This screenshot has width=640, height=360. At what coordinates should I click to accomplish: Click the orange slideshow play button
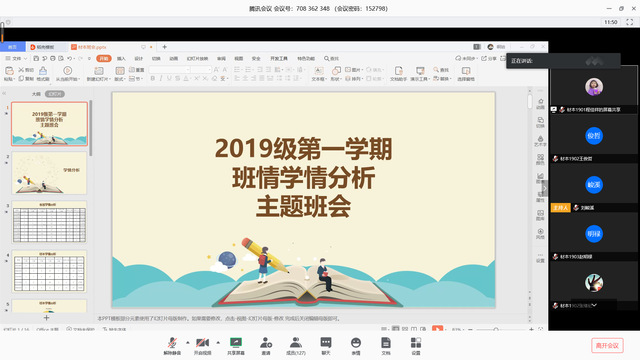coord(437,329)
